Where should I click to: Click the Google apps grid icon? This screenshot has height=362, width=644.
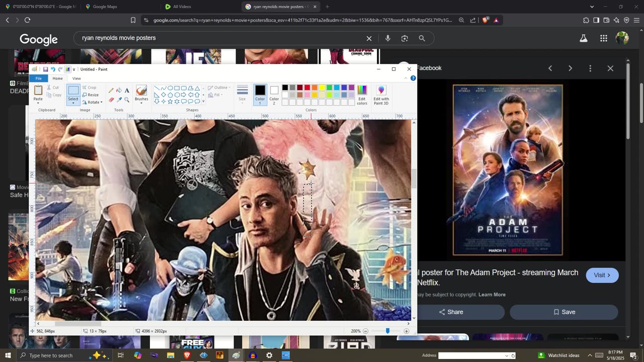click(x=603, y=38)
